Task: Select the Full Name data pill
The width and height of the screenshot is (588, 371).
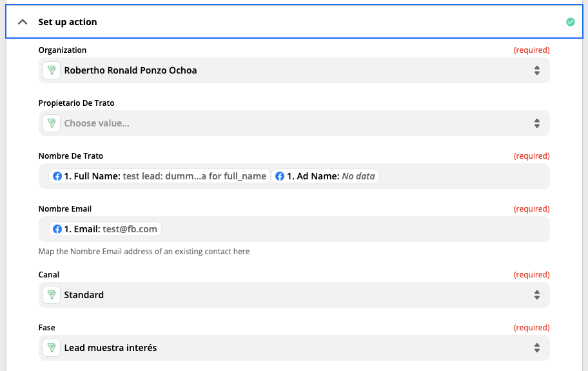Action: click(159, 176)
